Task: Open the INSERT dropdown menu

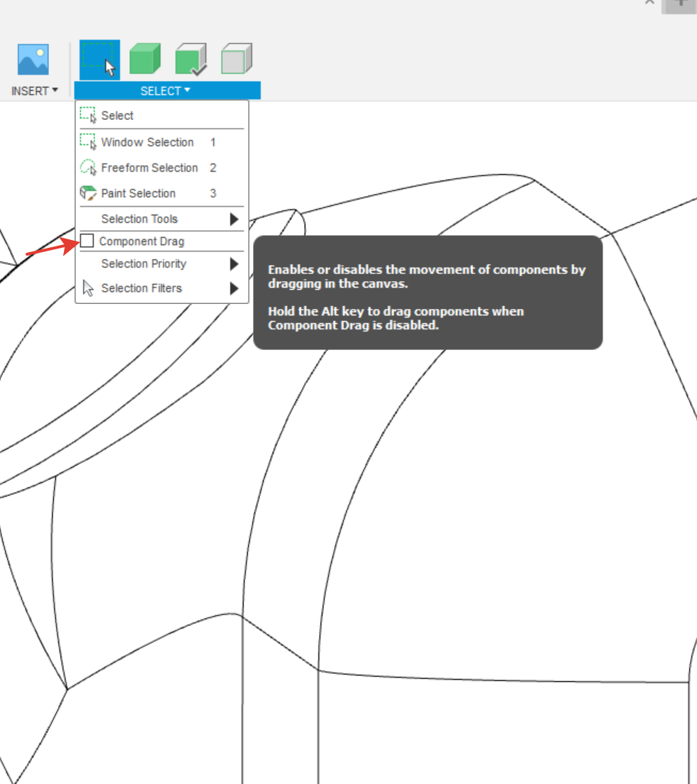Action: pos(35,91)
